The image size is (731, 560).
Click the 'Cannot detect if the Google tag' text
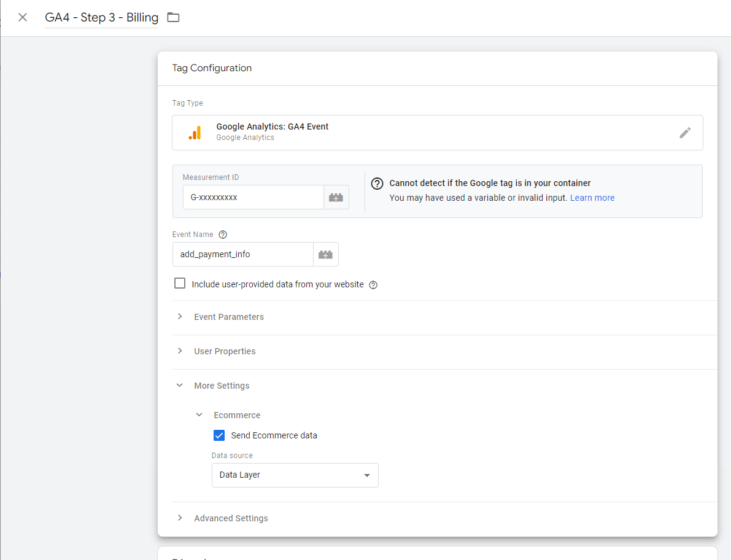point(490,183)
